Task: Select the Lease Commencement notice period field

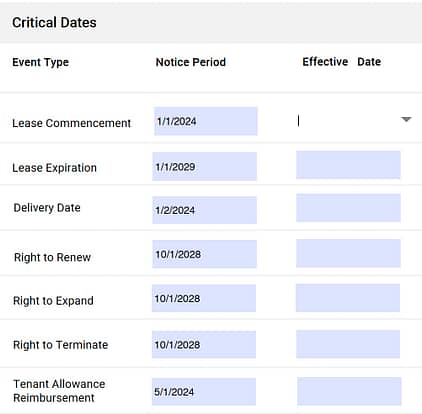Action: tap(206, 121)
